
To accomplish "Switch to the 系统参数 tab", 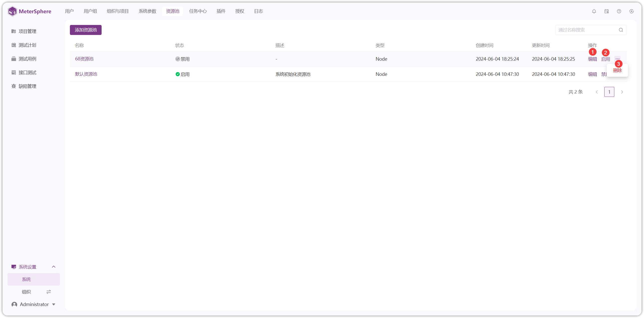I will 148,11.
